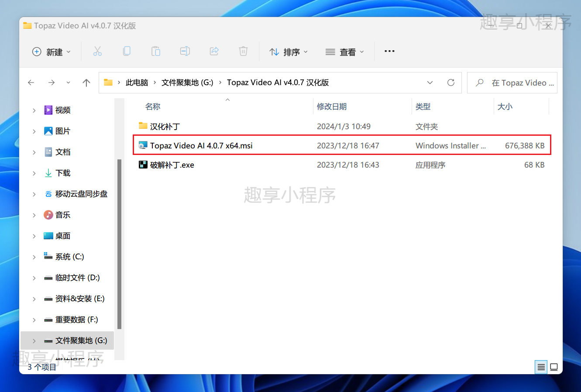Click the 下载 arrow icon in sidebar

pyautogui.click(x=48, y=173)
